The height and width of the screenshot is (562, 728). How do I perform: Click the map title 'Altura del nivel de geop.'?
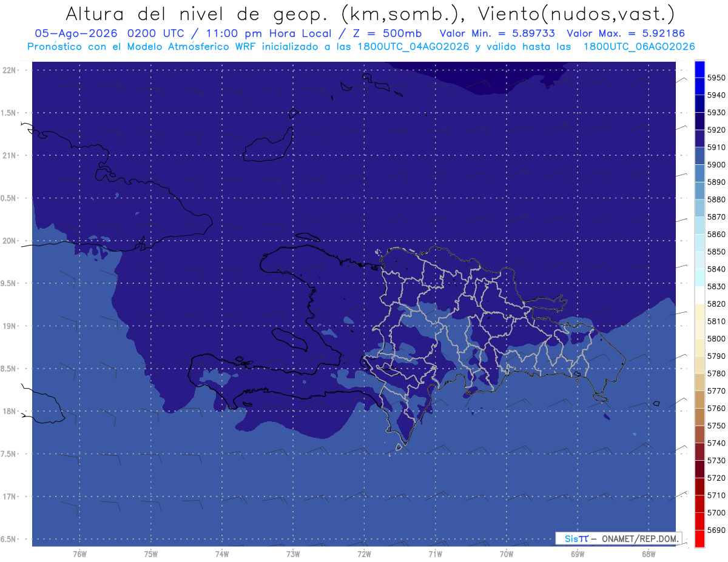tap(197, 14)
